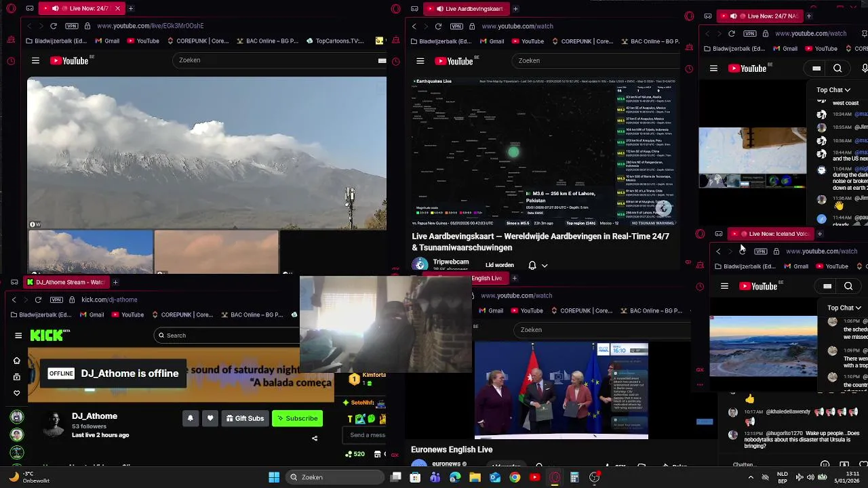Select the Live Now: 24/7 NASA tab
The width and height of the screenshot is (868, 488).
(x=760, y=16)
